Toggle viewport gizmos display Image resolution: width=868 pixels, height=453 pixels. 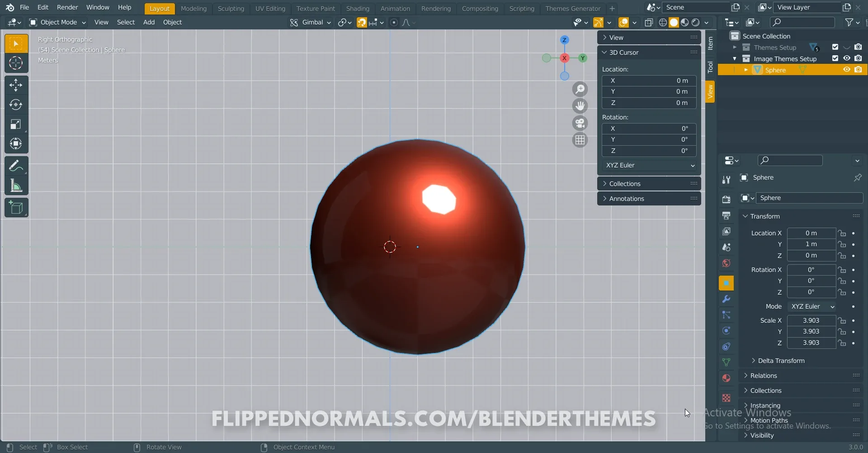598,23
